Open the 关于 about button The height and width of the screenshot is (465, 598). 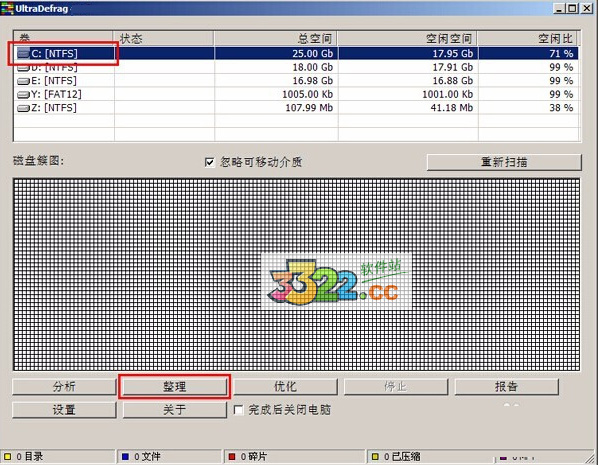[x=175, y=410]
